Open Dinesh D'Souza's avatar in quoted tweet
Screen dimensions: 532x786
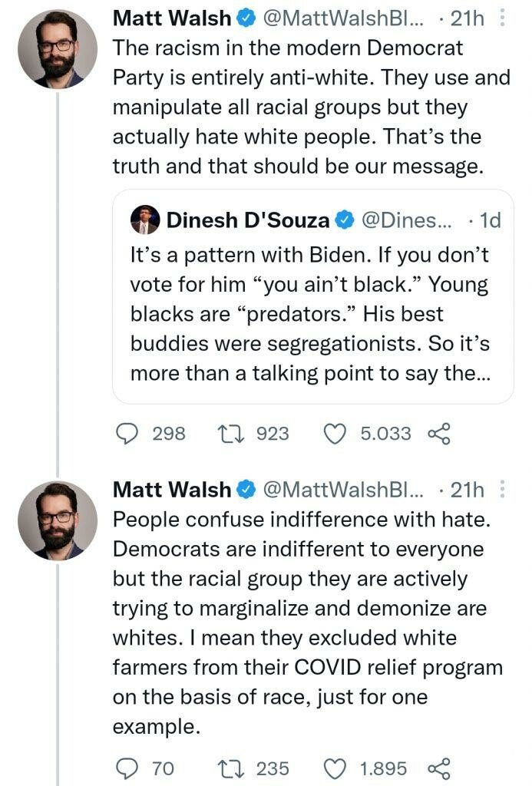point(145,220)
